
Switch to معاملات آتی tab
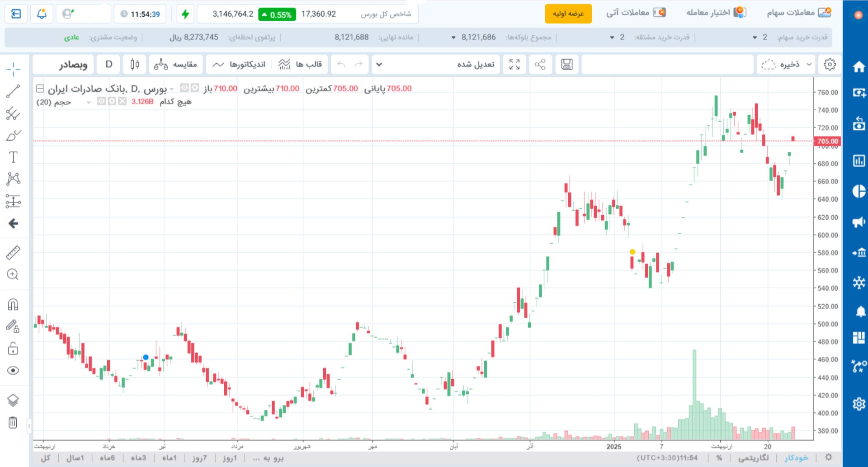coord(636,13)
